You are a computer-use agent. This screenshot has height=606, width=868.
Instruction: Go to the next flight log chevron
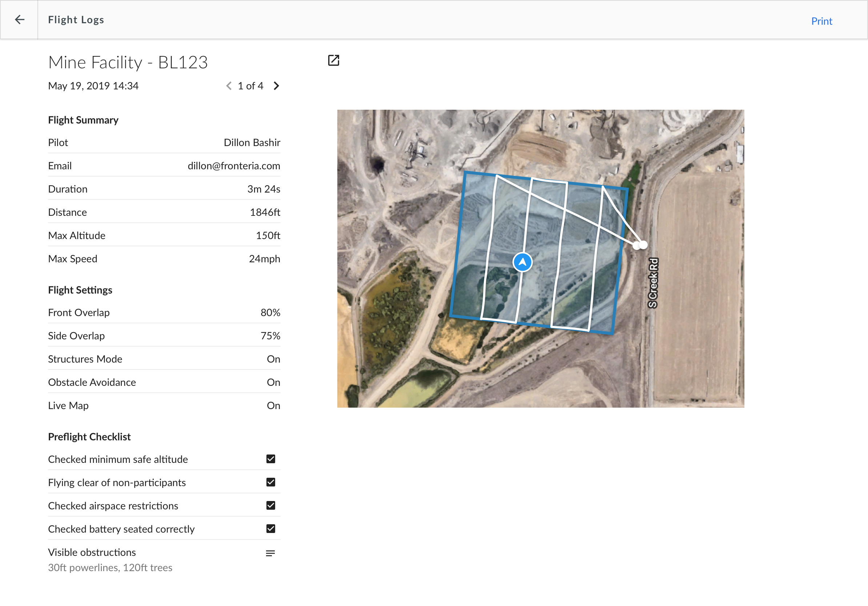[276, 86]
